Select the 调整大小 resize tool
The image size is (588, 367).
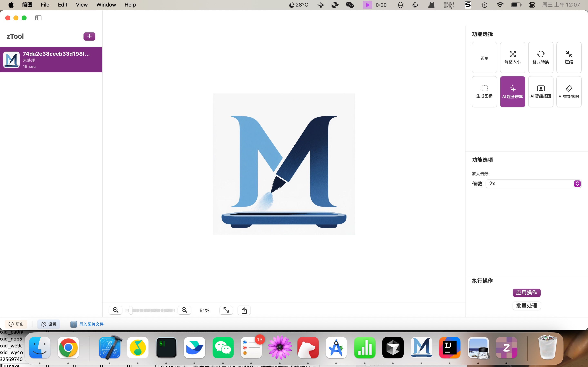512,57
